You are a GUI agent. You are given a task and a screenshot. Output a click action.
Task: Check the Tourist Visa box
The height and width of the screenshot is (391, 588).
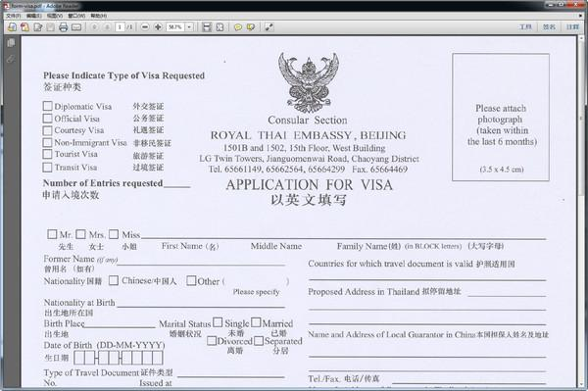point(48,154)
